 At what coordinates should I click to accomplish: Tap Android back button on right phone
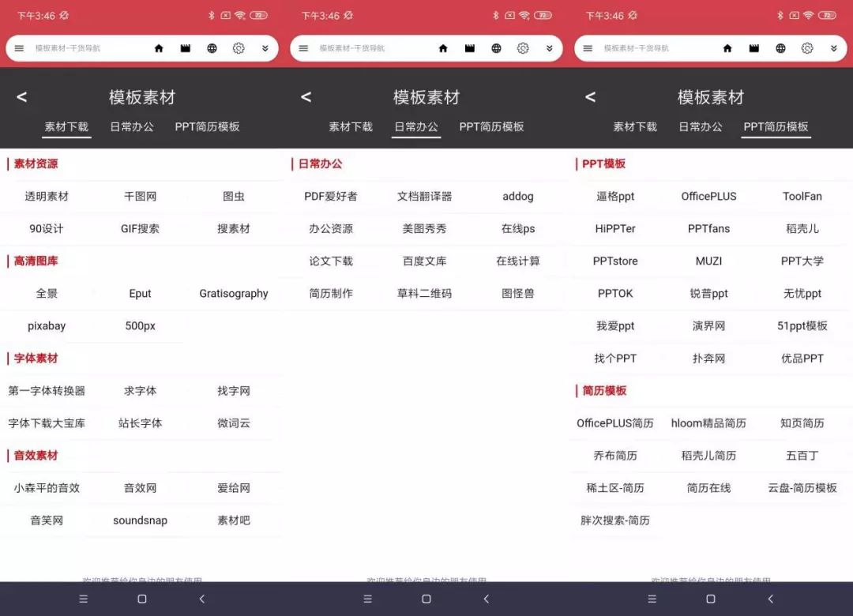pyautogui.click(x=770, y=599)
